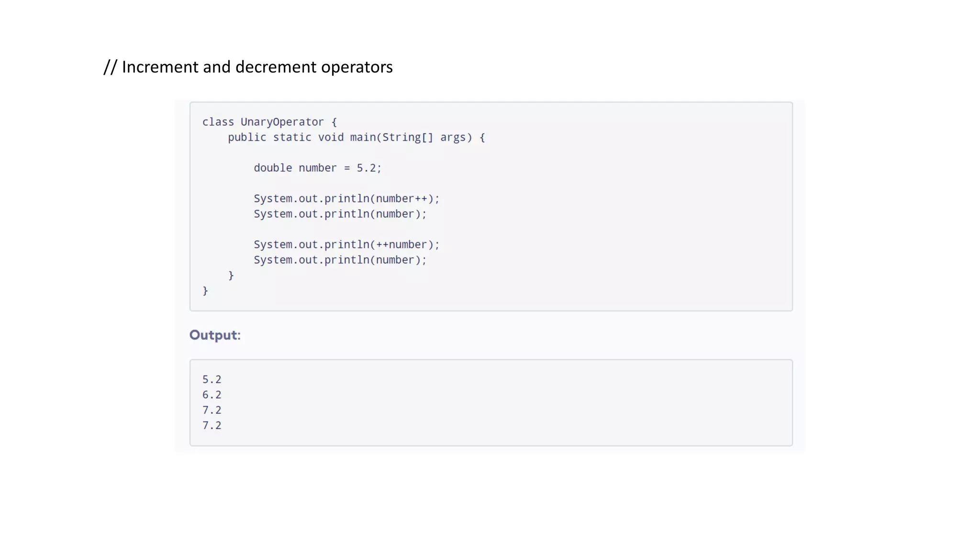Click the final '7.2' output line
The height and width of the screenshot is (551, 980).
[212, 425]
